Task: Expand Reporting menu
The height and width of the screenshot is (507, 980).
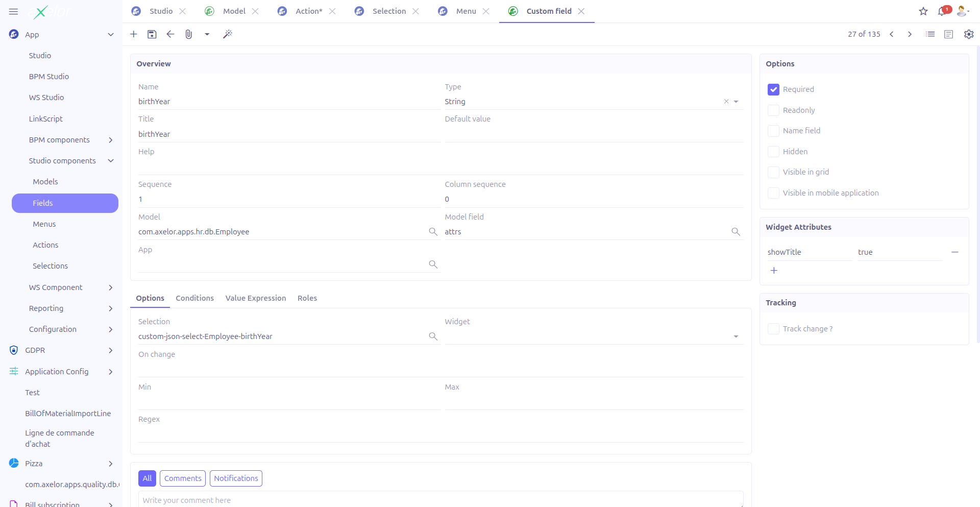Action: pos(111,308)
